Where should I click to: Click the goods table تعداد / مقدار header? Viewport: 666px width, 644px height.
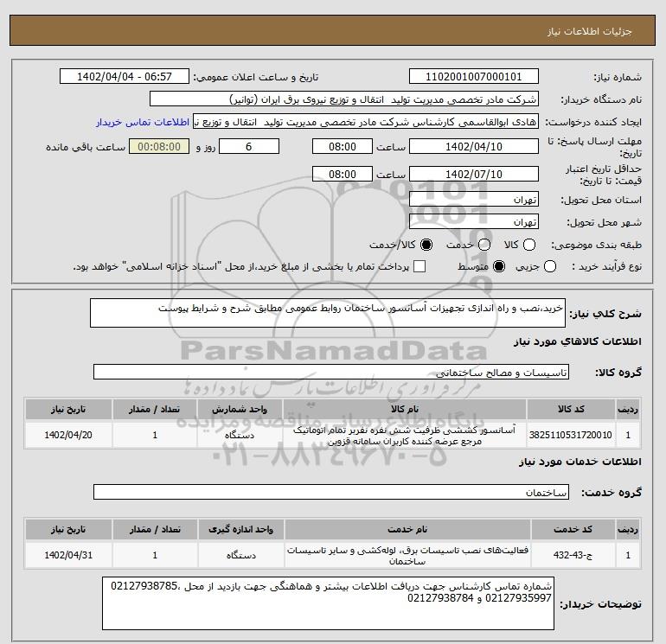[x=155, y=409]
